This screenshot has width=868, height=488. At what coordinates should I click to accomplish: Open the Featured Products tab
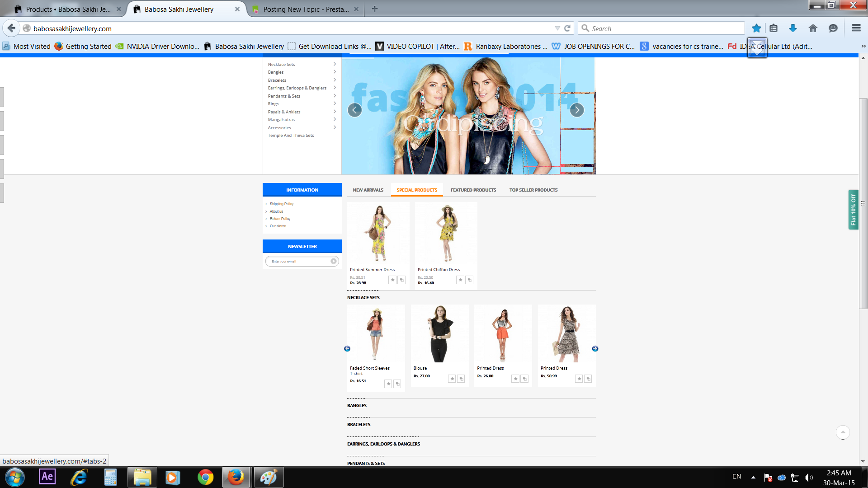(473, 190)
